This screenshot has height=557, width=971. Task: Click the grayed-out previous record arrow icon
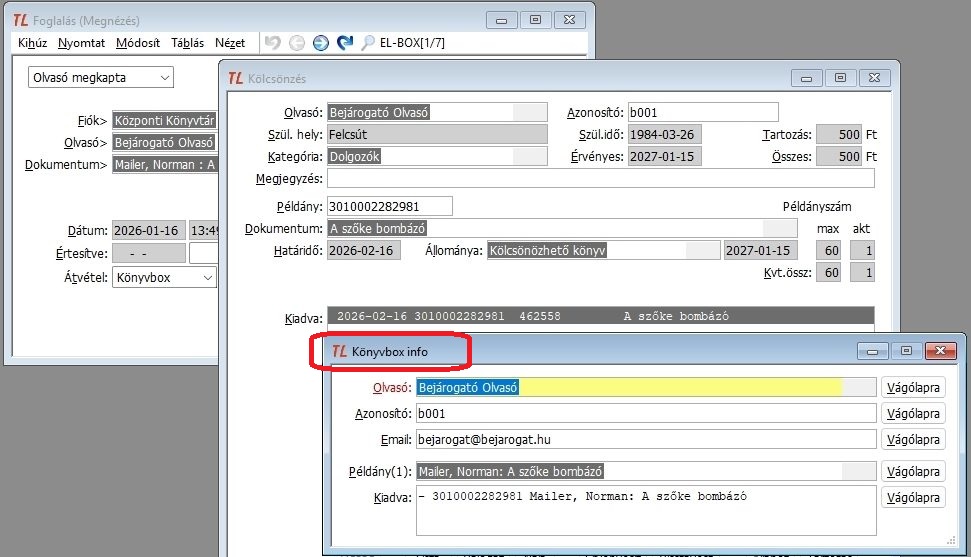click(296, 43)
